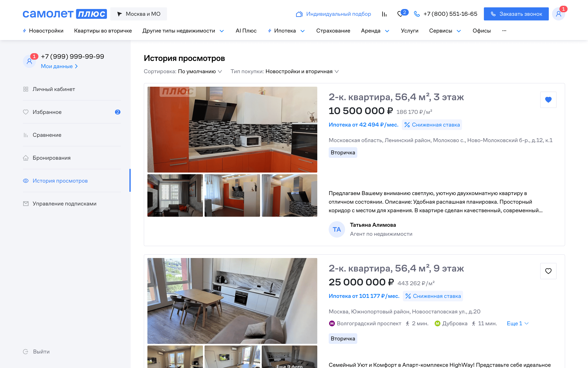Click the eye icon next to История просмотров
The width and height of the screenshot is (588, 368).
click(26, 181)
